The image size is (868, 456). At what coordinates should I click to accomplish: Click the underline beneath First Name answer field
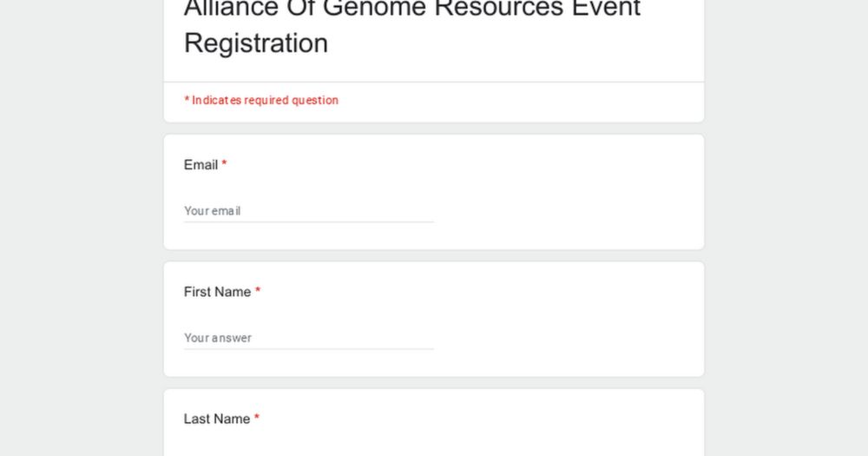pos(308,348)
